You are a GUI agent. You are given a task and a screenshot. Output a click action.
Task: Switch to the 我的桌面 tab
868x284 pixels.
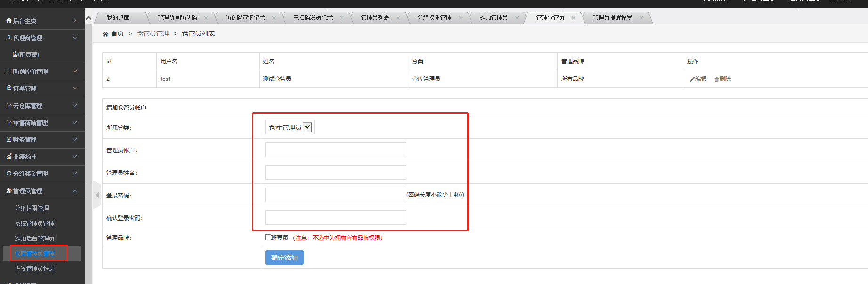118,18
